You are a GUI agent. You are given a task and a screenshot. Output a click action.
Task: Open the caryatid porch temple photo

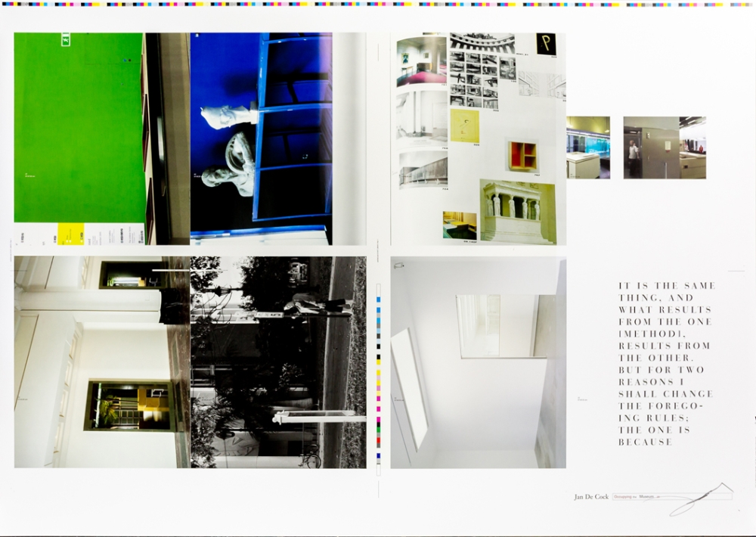point(518,212)
